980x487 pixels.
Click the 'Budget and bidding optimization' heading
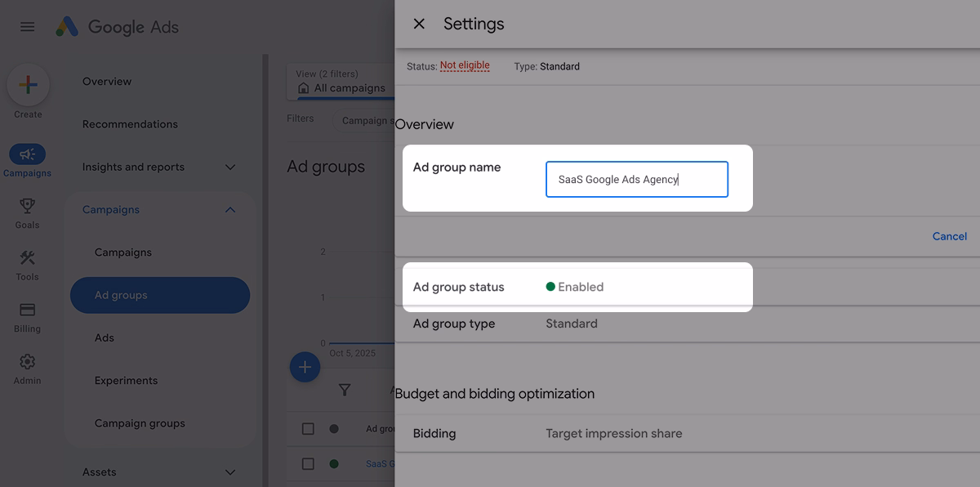pos(495,394)
